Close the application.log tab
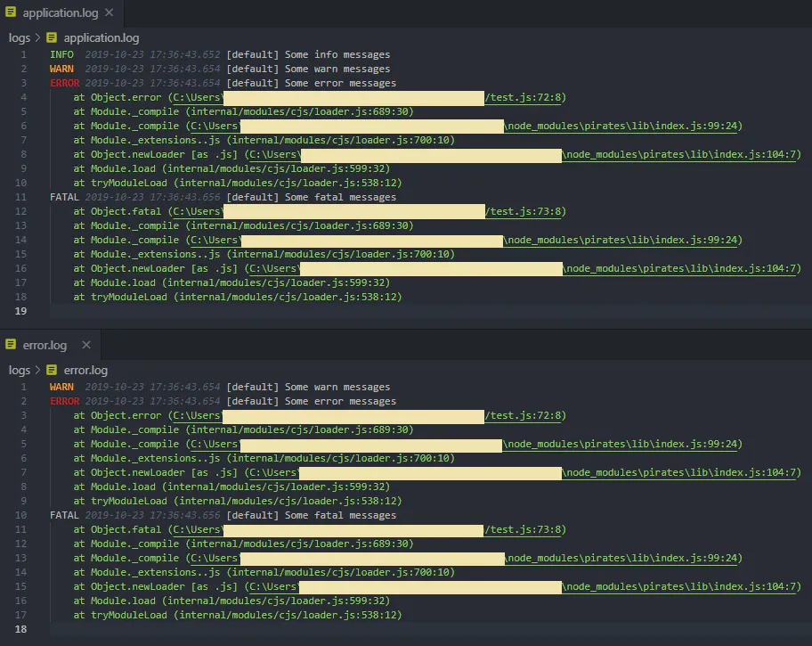Viewport: 812px width, 646px height. click(x=110, y=12)
